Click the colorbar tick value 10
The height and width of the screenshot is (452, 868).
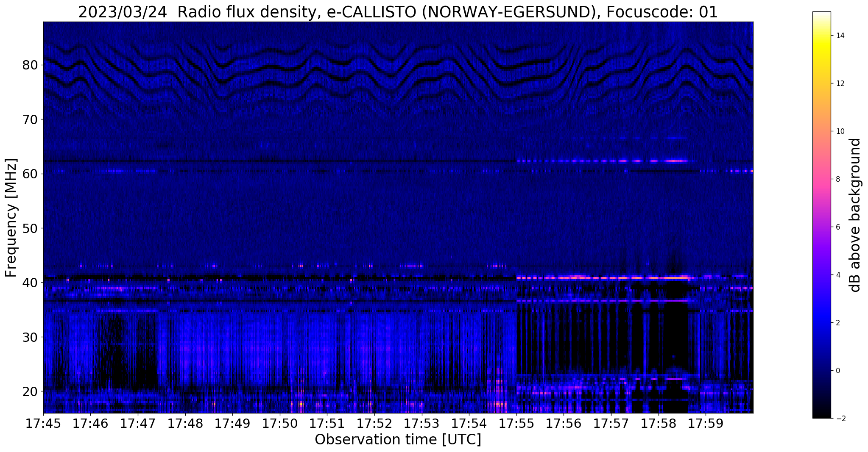pyautogui.click(x=840, y=131)
